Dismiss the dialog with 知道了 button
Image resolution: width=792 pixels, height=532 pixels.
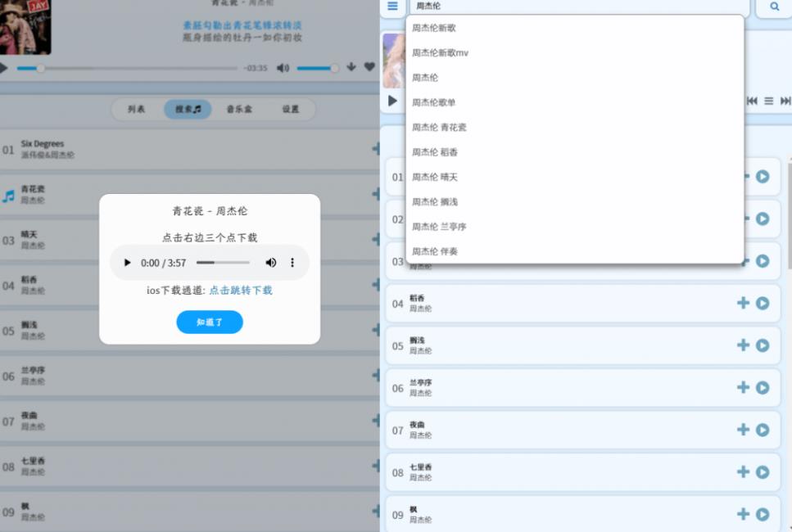210,322
